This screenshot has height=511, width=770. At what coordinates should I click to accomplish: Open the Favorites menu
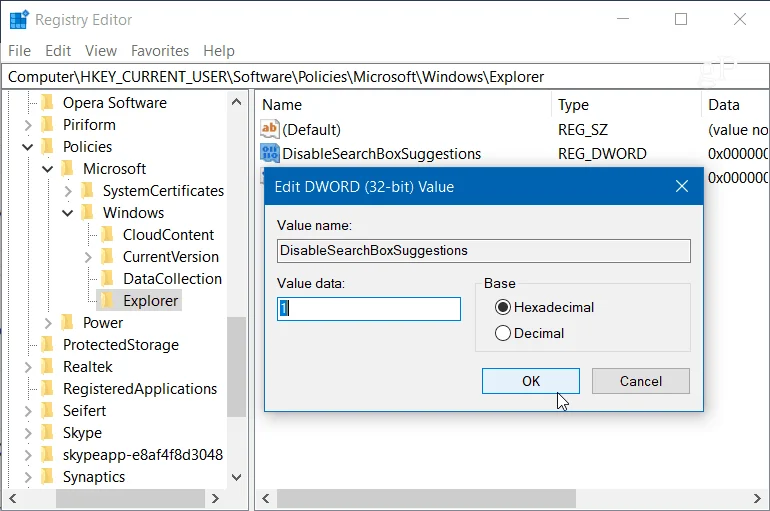point(160,51)
